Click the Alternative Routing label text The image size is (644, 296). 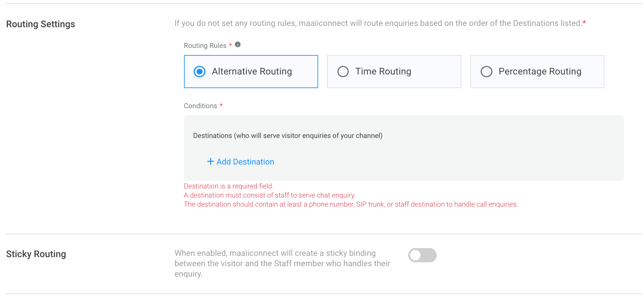[252, 71]
